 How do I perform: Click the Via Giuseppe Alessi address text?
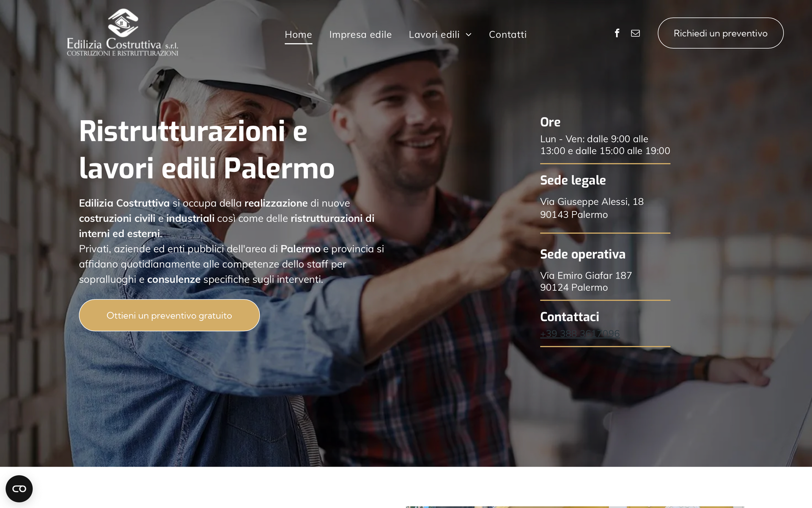pyautogui.click(x=592, y=208)
